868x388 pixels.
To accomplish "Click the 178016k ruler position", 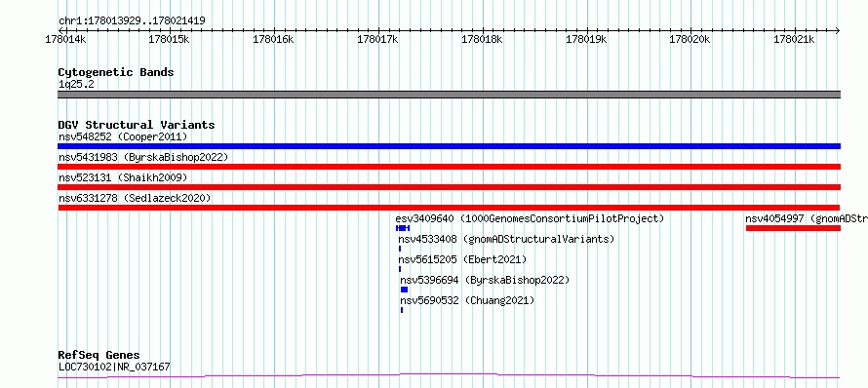I will 273,40.
